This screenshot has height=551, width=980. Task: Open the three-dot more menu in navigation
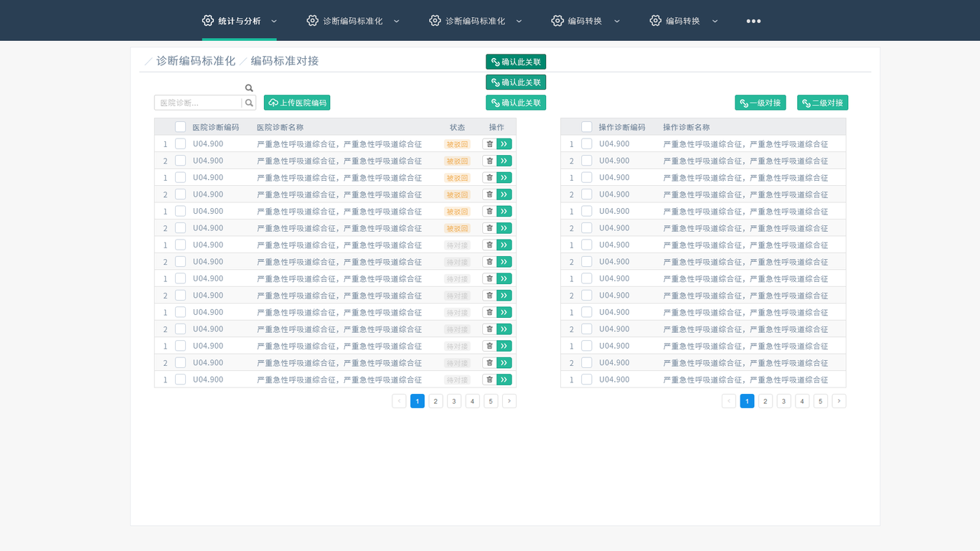tap(753, 21)
